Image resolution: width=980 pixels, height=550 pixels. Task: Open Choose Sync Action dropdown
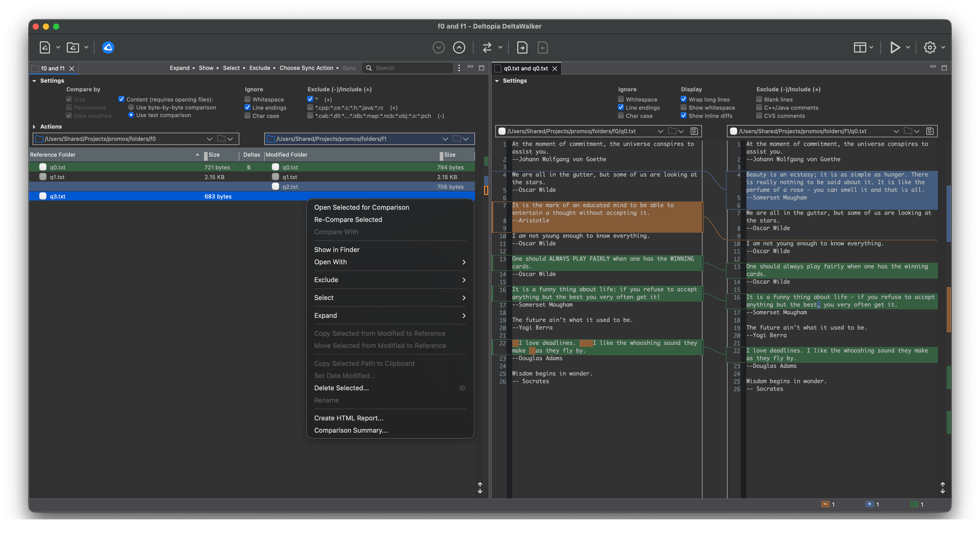point(309,68)
